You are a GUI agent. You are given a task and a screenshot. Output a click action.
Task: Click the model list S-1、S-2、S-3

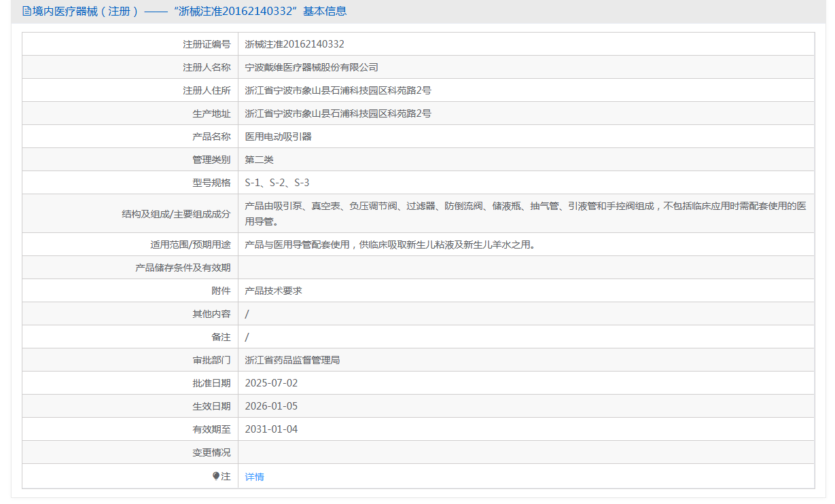pos(277,183)
